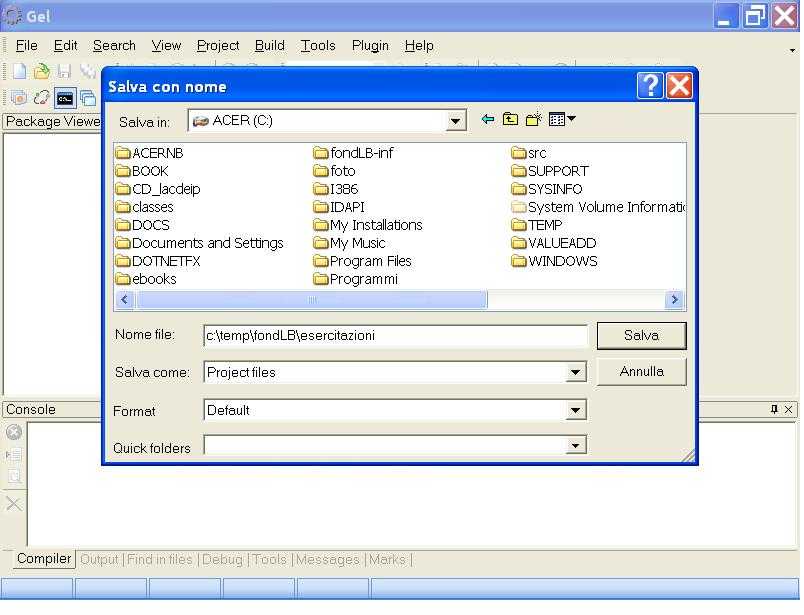
Task: Open the 'Salva come' file type dropdown
Action: (x=576, y=373)
